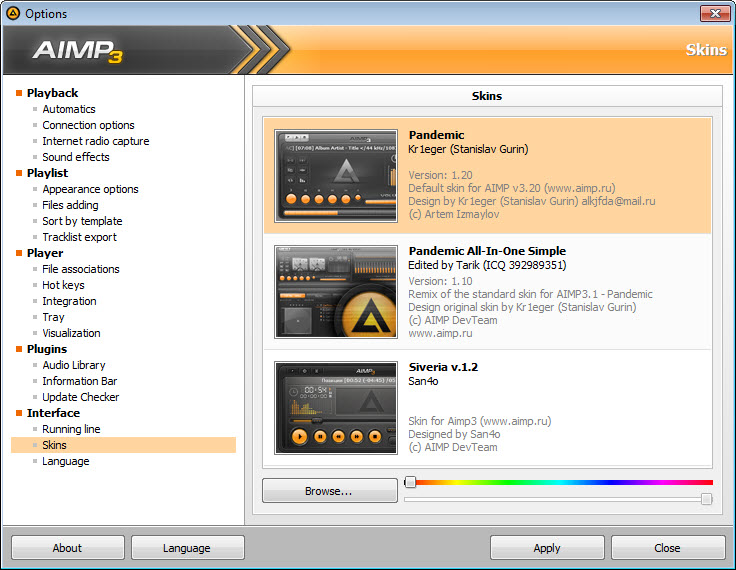
Task: Click 'Kr1eger (Stanislav Gurin)' author line
Action: pos(468,149)
